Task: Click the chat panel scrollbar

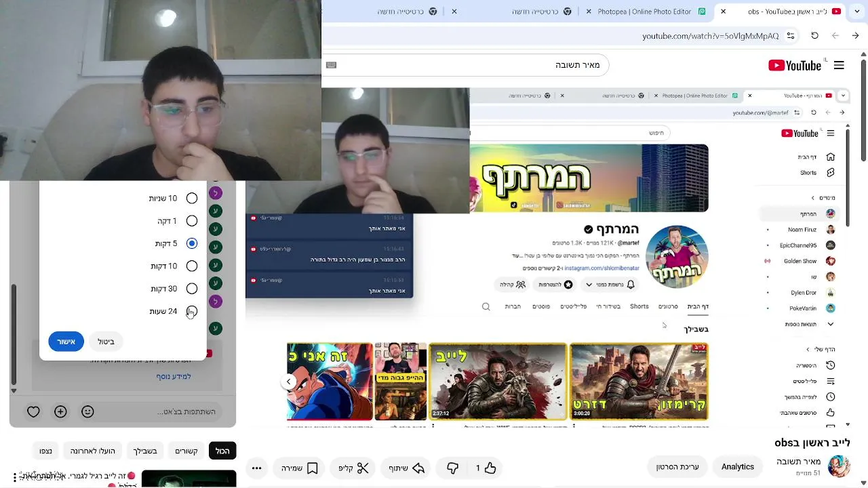Action: coord(14,333)
